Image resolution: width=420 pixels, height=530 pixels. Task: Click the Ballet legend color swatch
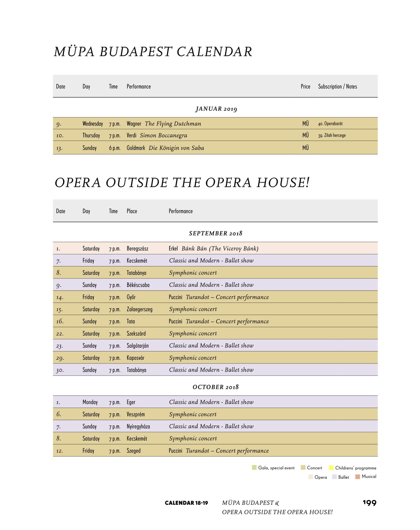334,477
